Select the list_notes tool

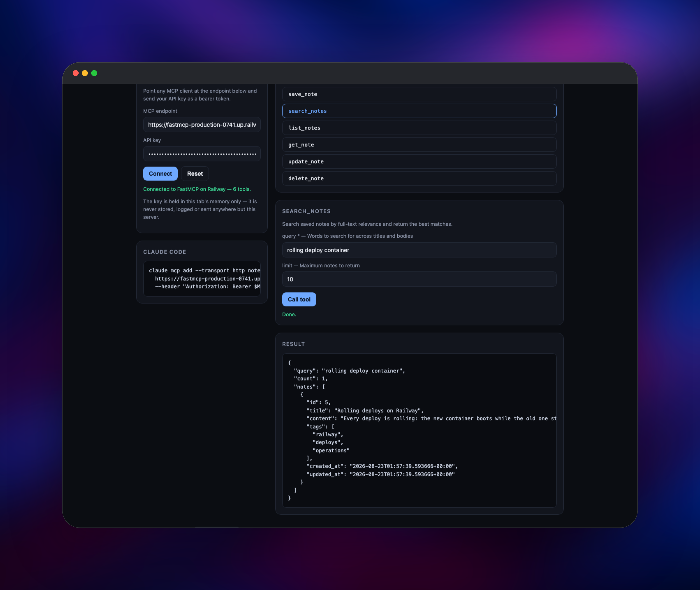coord(419,128)
